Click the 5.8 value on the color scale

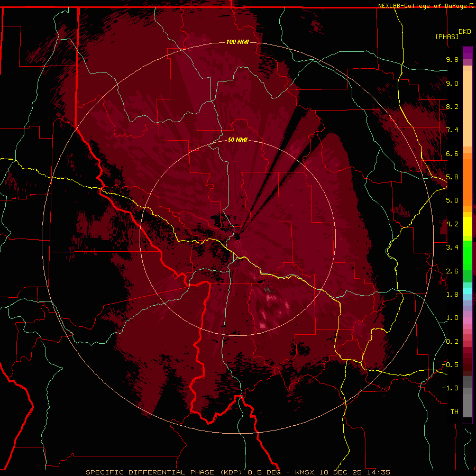click(x=452, y=177)
